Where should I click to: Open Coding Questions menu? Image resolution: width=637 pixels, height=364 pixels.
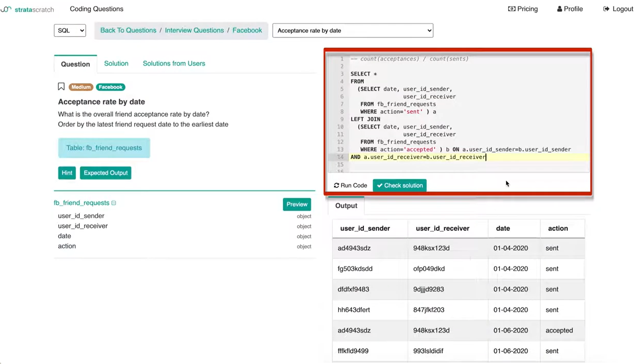click(x=97, y=9)
